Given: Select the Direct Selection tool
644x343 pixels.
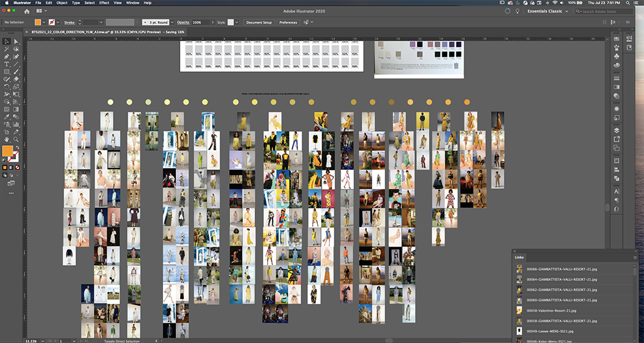Looking at the screenshot, I should click(16, 41).
